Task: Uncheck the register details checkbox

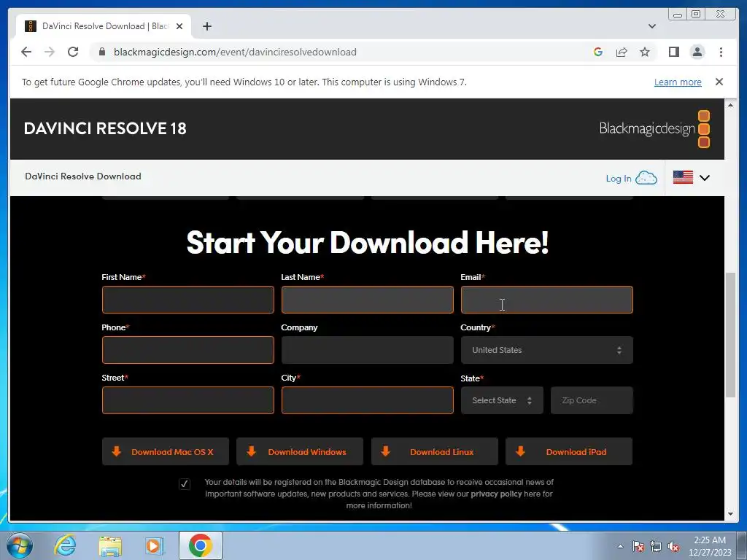Action: pyautogui.click(x=185, y=484)
